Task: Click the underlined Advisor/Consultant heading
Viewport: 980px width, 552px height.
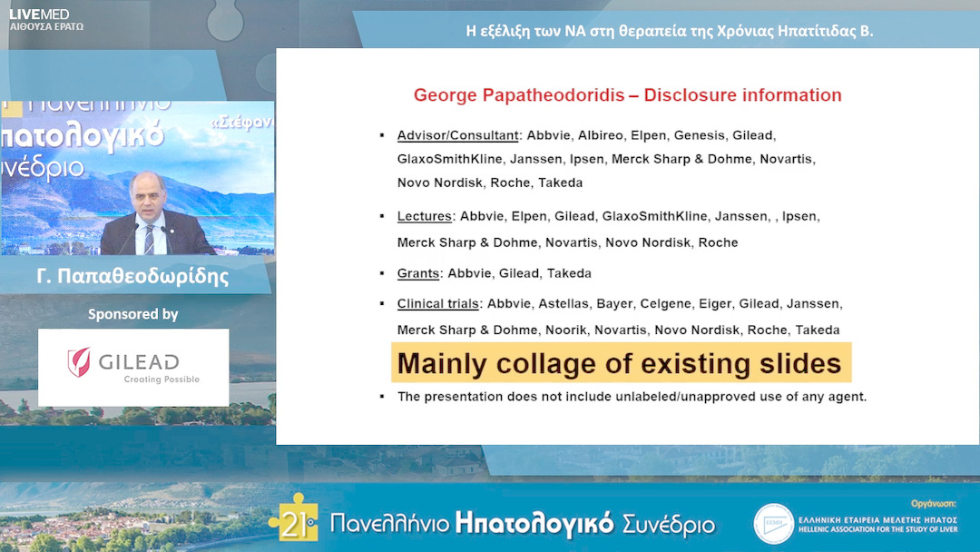Action: pyautogui.click(x=457, y=135)
